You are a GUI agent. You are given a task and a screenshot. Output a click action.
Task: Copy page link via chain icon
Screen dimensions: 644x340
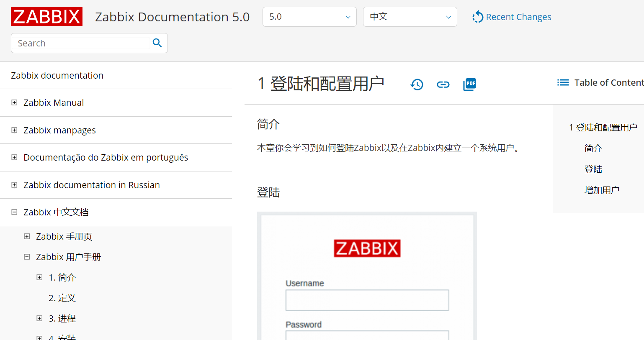coord(443,84)
